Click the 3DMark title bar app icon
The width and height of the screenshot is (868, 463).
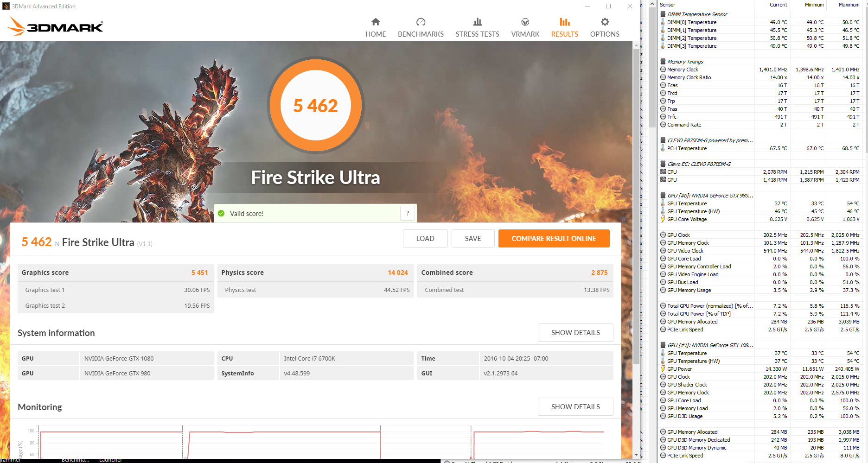pyautogui.click(x=6, y=6)
